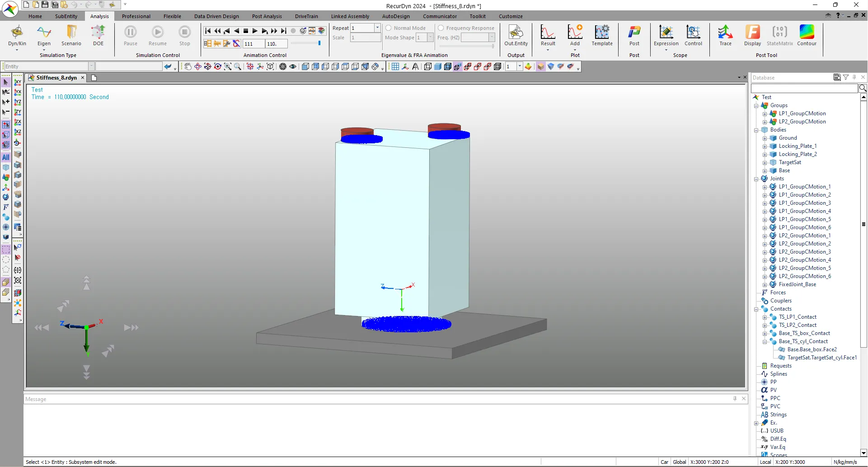This screenshot has height=467, width=868.
Task: Open the Repeat count dropdown
Action: tap(377, 28)
